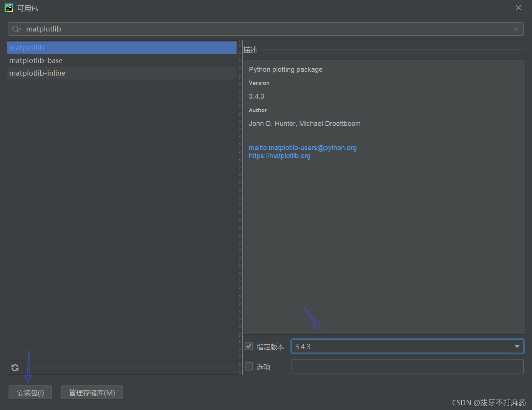
Task: Enable the 选项 checkbox
Action: click(249, 366)
